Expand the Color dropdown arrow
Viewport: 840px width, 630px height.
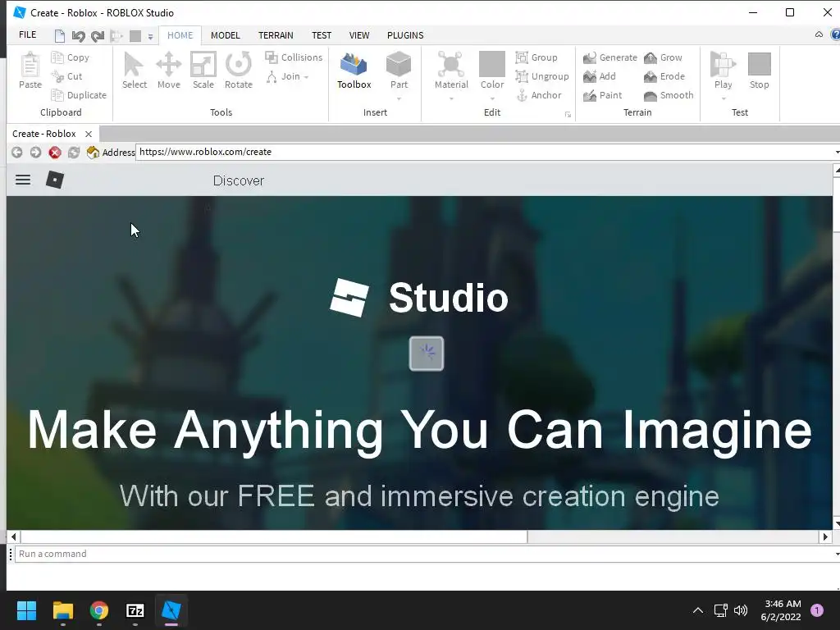click(492, 98)
